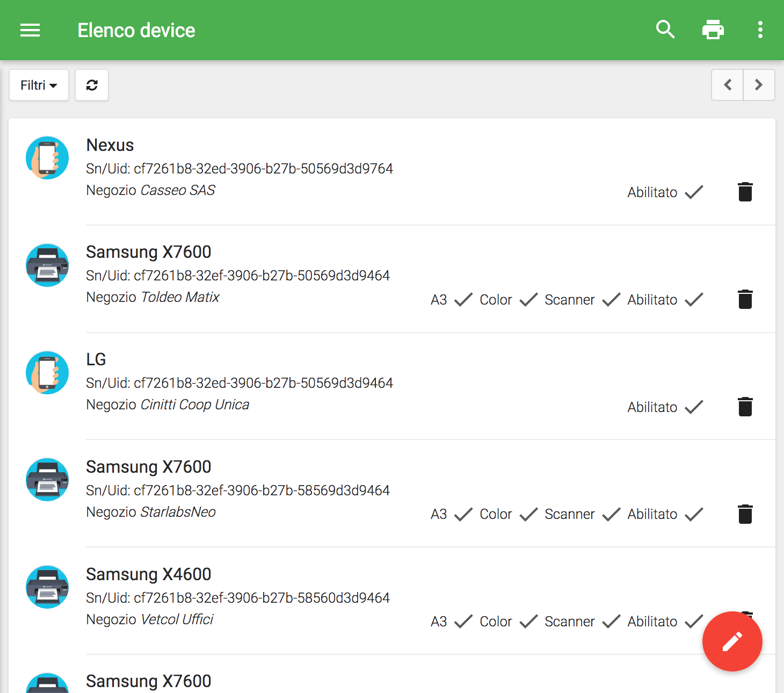Open the LG device entry
This screenshot has width=784, height=693.
point(96,359)
